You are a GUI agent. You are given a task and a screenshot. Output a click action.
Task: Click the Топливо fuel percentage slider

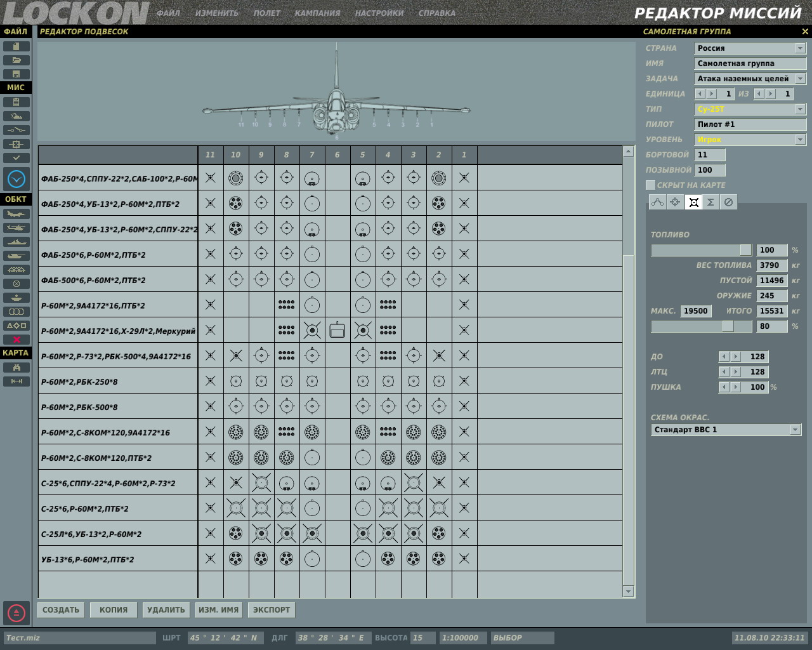point(701,250)
